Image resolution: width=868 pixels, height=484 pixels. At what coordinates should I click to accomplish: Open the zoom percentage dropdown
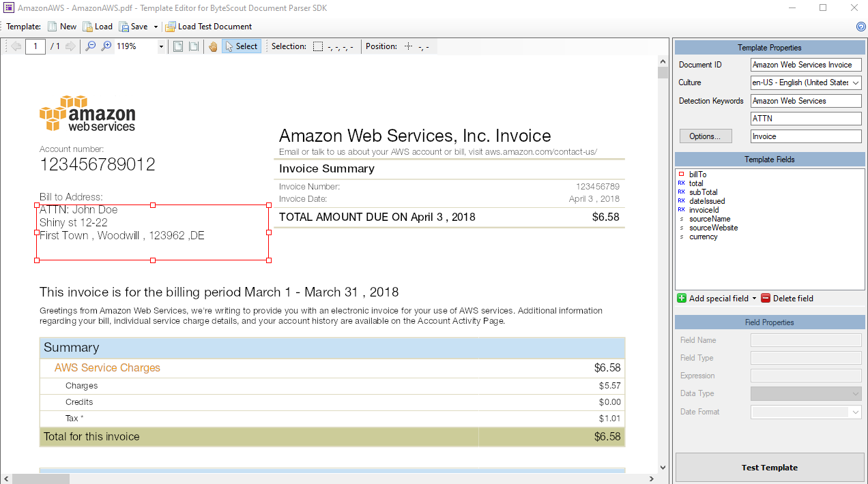click(x=161, y=46)
